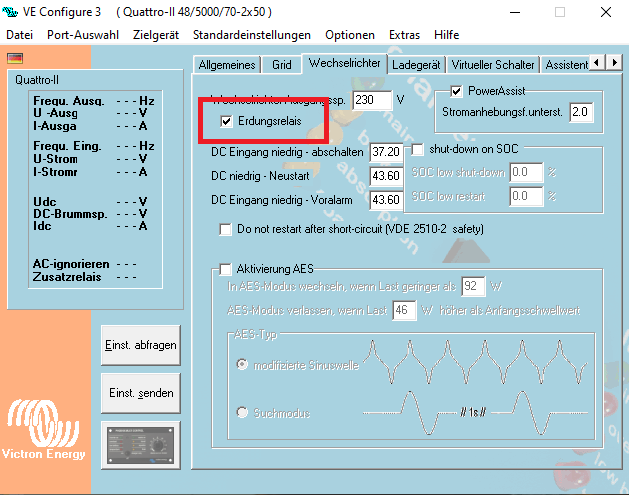629x495 pixels.
Task: Click the Victron Energy logo
Action: [x=43, y=430]
